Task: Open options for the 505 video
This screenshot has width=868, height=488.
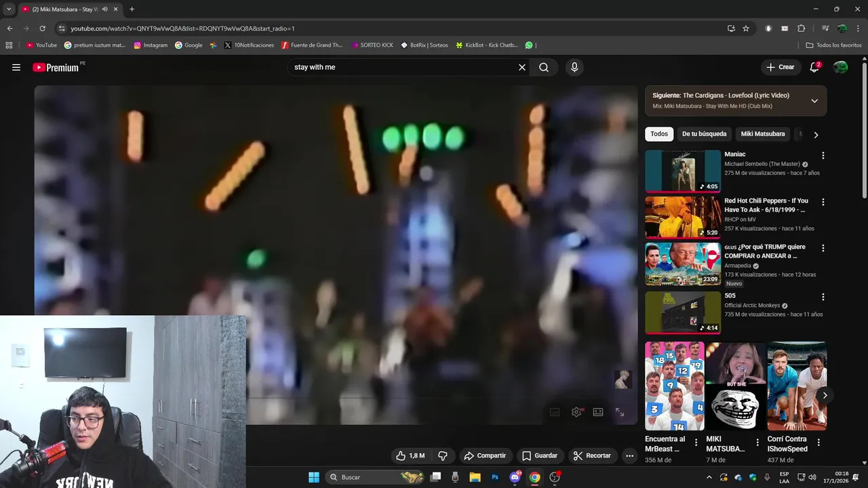Action: pyautogui.click(x=823, y=297)
